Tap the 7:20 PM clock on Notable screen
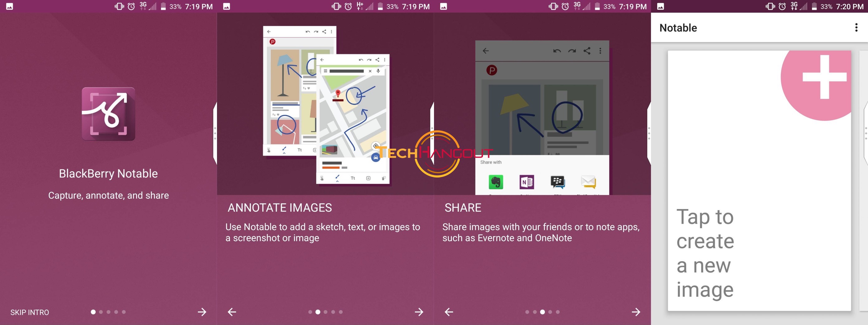Image resolution: width=868 pixels, height=325 pixels. pos(849,7)
